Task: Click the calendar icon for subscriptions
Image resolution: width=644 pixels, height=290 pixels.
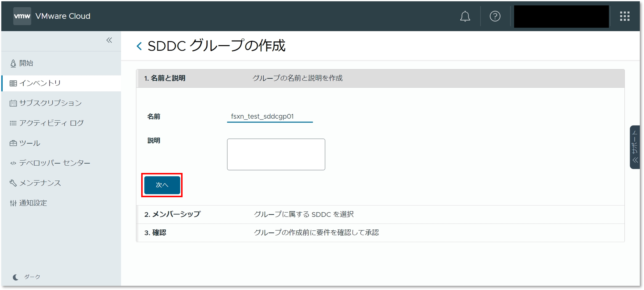Action: pyautogui.click(x=13, y=103)
